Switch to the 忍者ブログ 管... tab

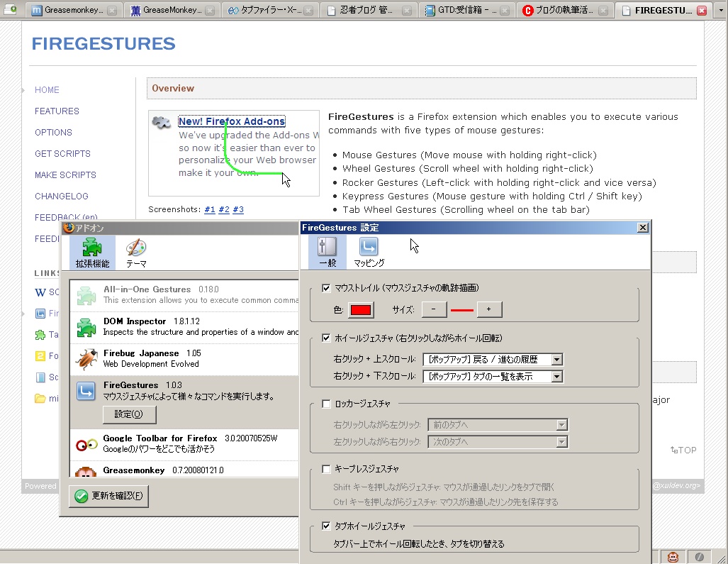pyautogui.click(x=369, y=10)
